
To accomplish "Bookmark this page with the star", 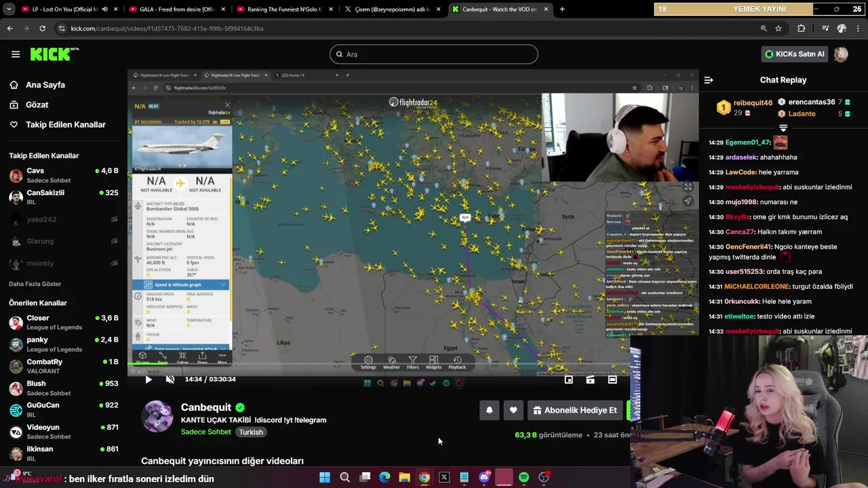I will click(778, 28).
